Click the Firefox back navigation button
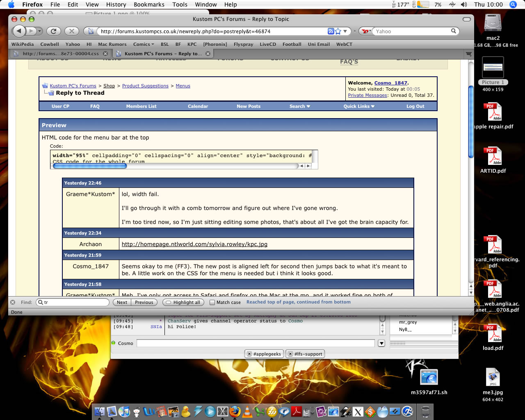The width and height of the screenshot is (525, 420). [x=18, y=31]
